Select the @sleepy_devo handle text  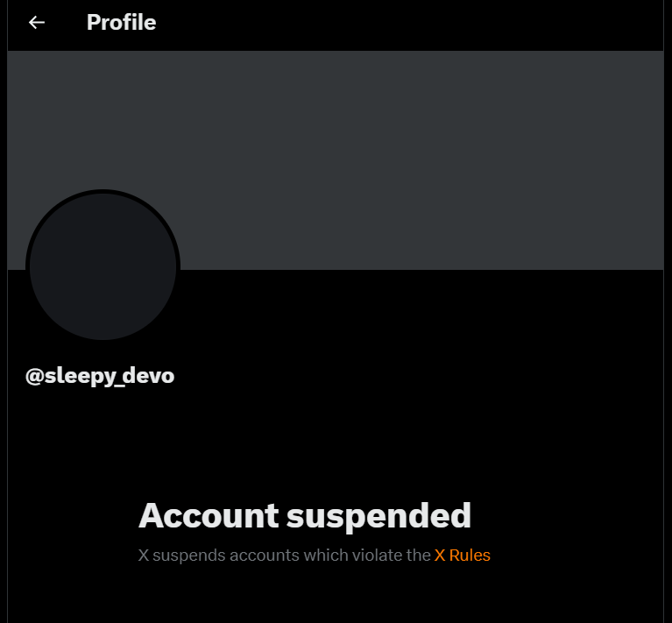tap(100, 376)
